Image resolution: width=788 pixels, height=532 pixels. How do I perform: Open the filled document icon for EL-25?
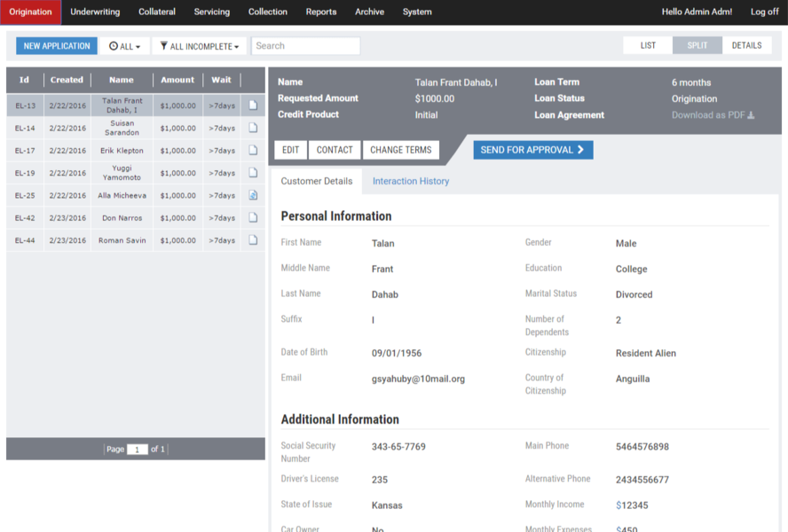click(x=253, y=195)
